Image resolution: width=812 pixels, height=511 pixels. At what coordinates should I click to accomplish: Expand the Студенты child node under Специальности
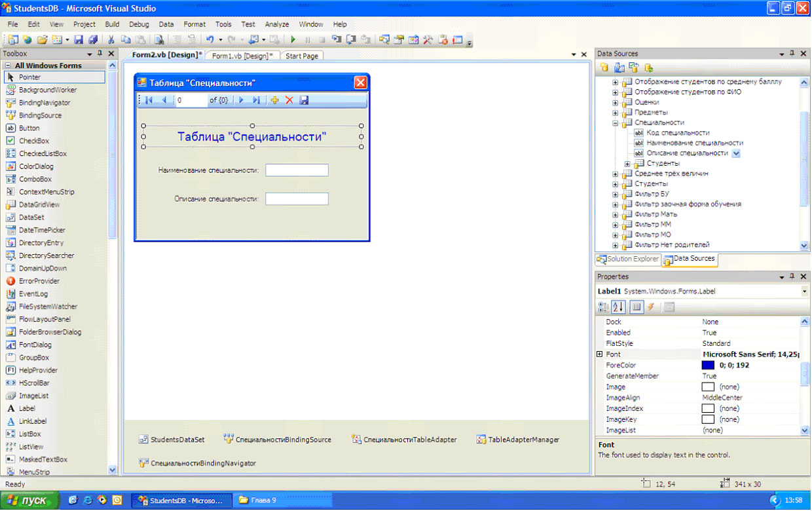(627, 163)
